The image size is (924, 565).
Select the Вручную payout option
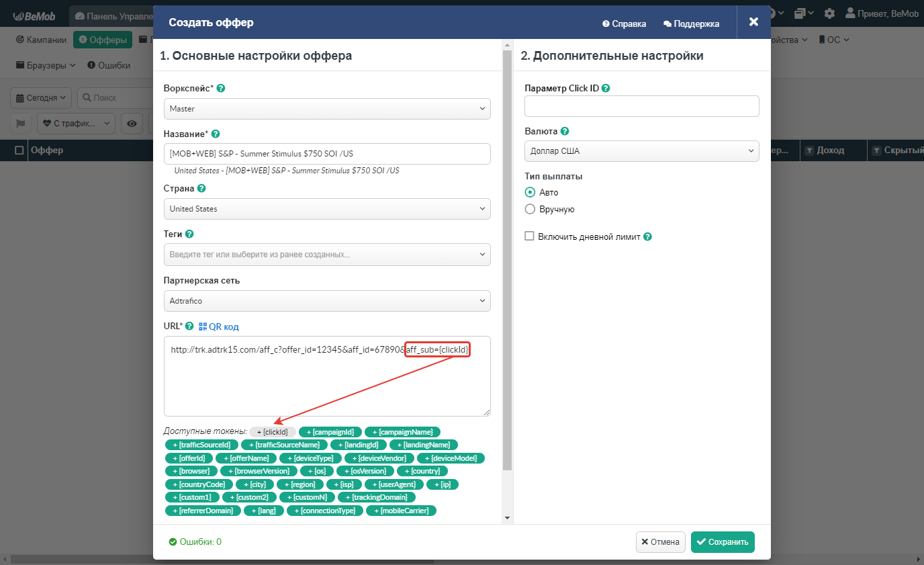pos(530,209)
